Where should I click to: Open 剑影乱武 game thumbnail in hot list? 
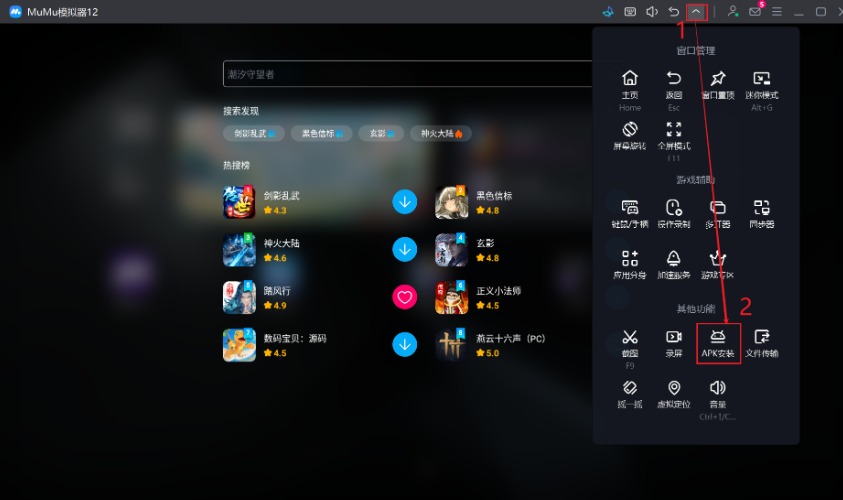(239, 202)
